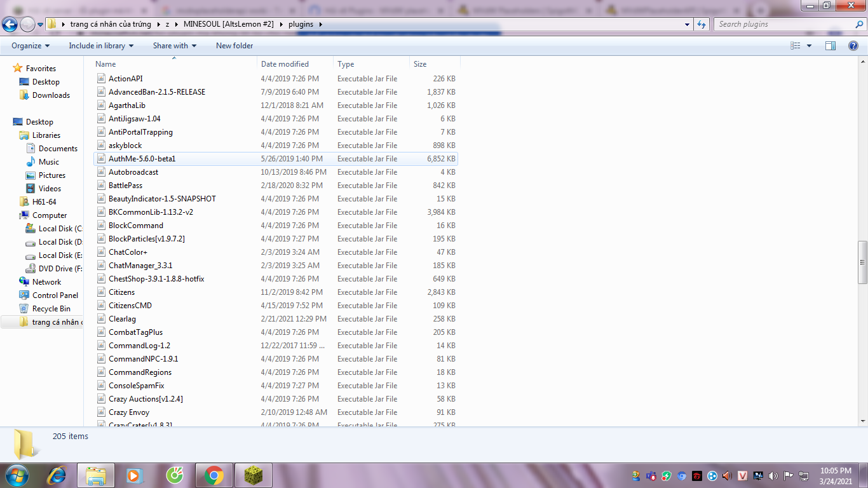Select the file named Citizens
The width and height of the screenshot is (868, 488).
121,292
